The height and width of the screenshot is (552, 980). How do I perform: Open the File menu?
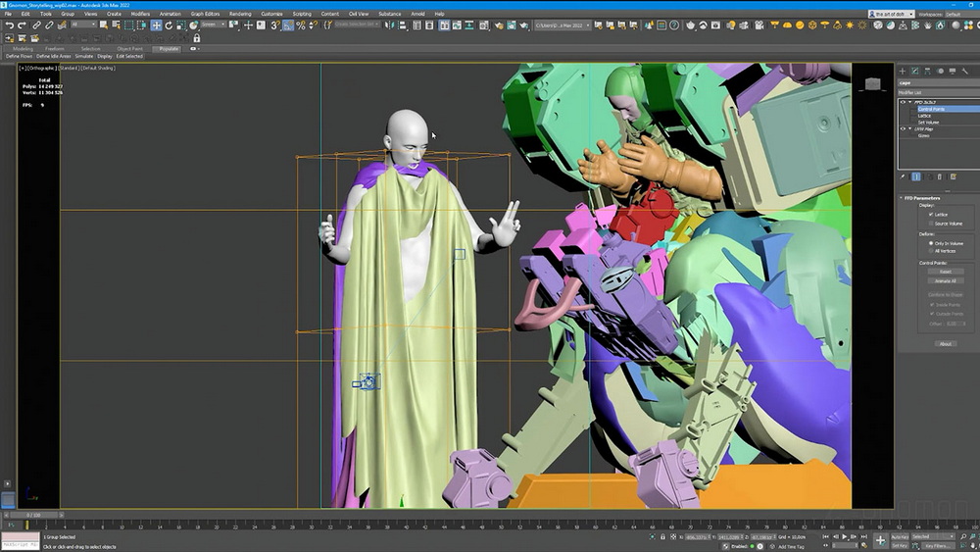[8, 14]
